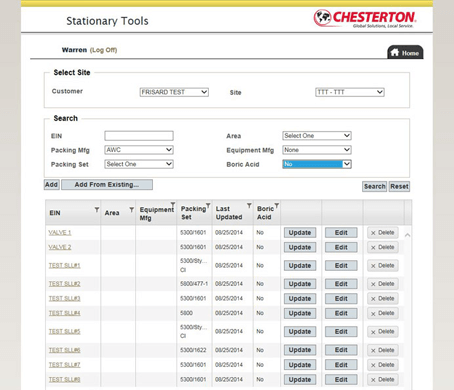454x390 pixels.
Task: Open the TEST SLL#3 link
Action: pyautogui.click(x=64, y=299)
